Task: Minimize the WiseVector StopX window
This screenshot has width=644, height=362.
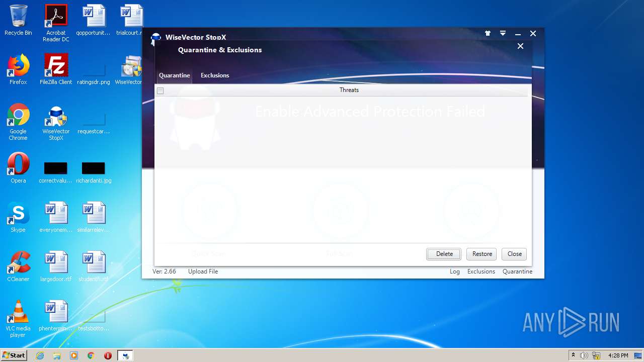Action: [518, 34]
